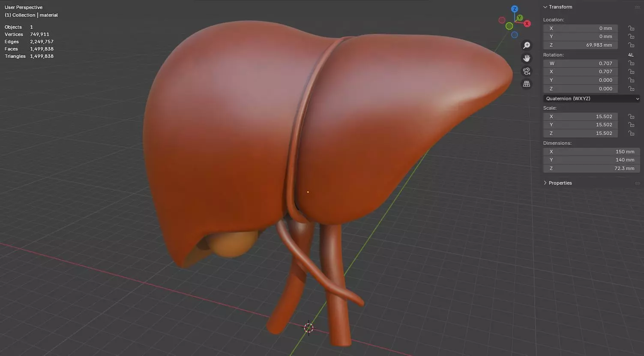
Task: Click the Edges count '2,249,757'
Action: pos(42,42)
